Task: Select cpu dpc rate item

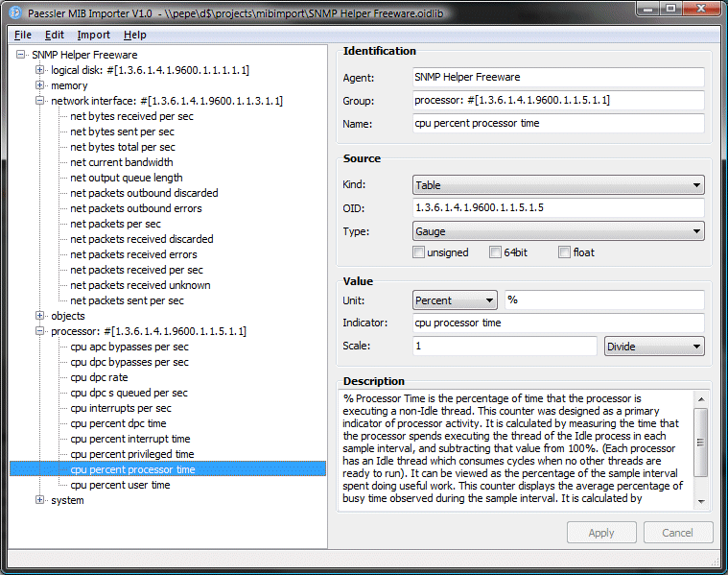Action: point(99,377)
